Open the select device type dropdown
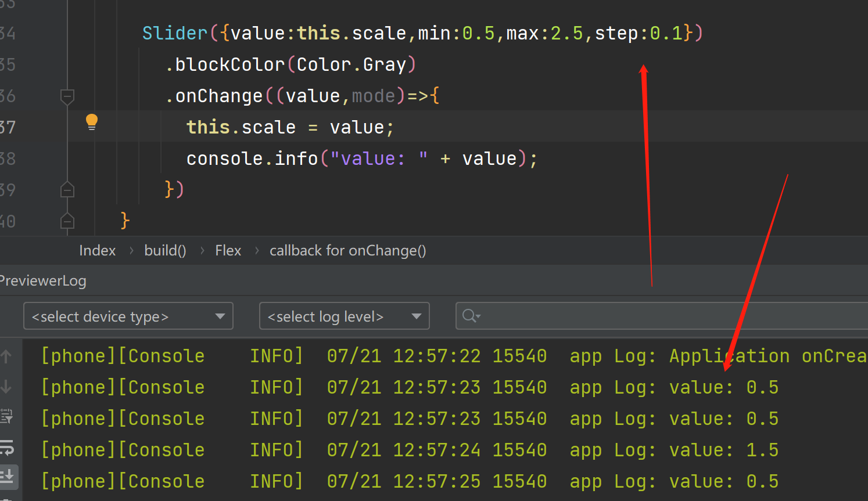Image resolution: width=868 pixels, height=501 pixels. pyautogui.click(x=128, y=316)
